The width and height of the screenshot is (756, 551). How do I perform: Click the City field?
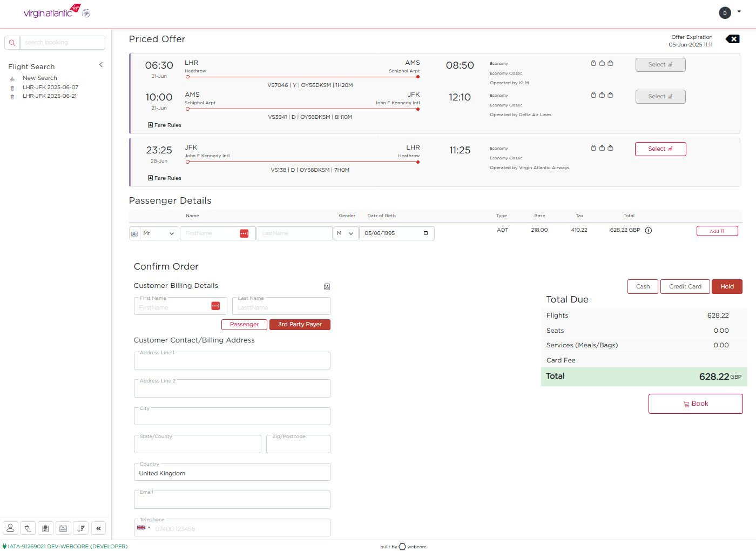pos(232,416)
